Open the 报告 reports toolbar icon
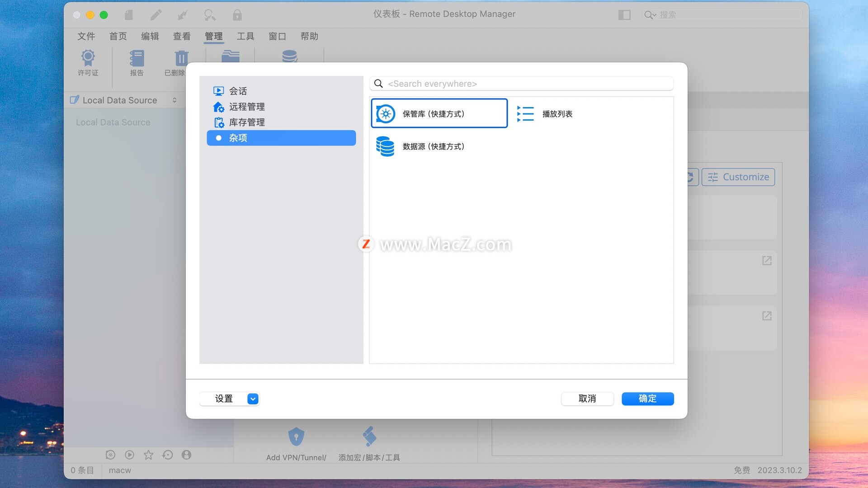 click(x=137, y=58)
